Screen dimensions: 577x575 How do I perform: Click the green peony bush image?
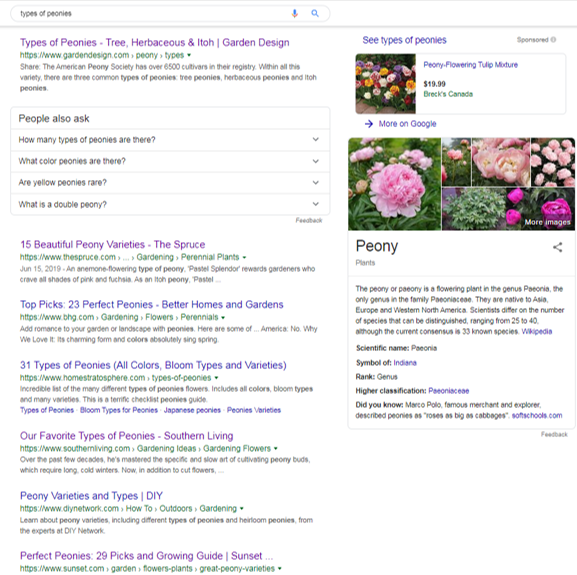pos(474,209)
